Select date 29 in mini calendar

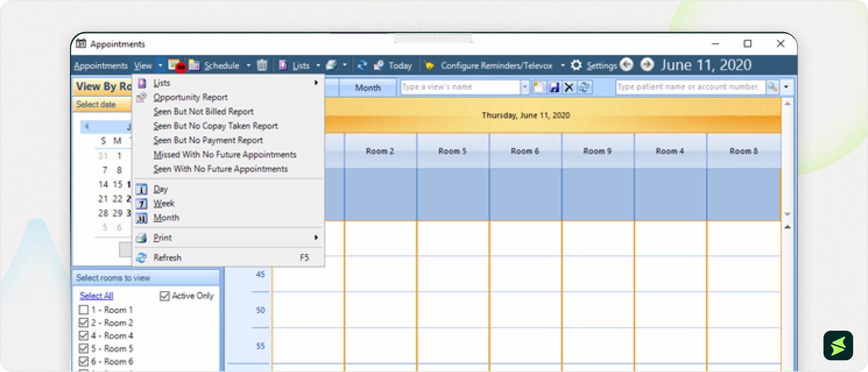pos(117,213)
